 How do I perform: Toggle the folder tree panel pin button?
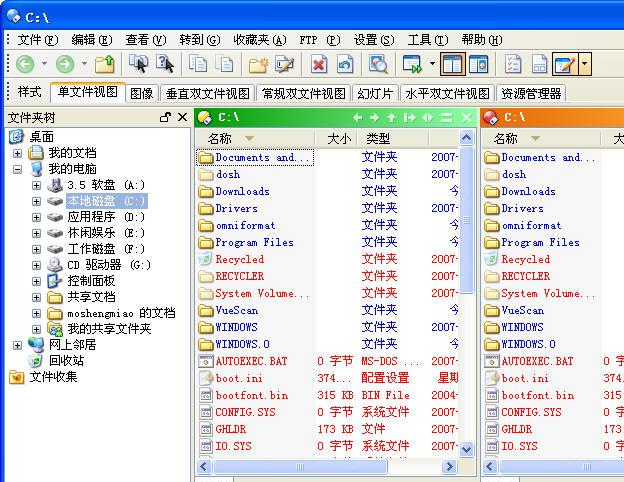point(165,117)
